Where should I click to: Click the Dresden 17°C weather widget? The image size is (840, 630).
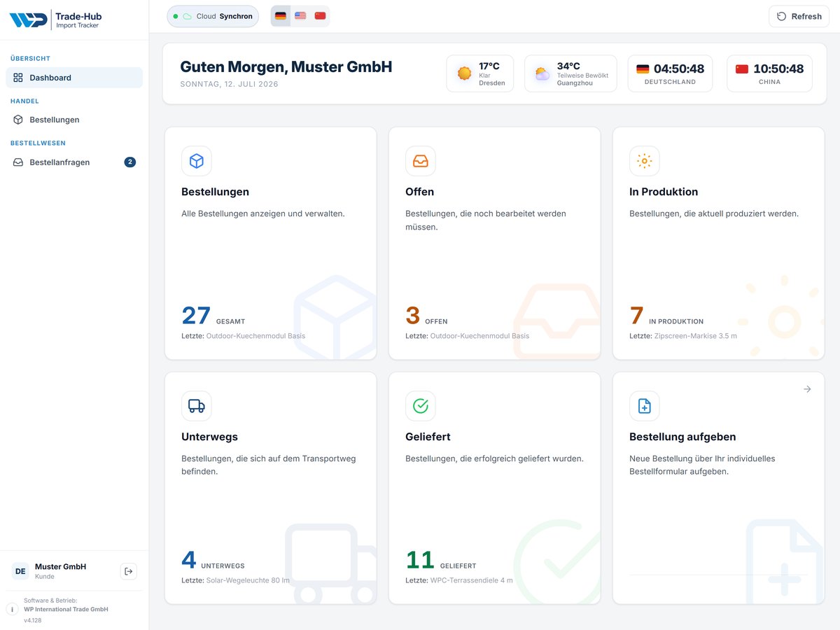[480, 73]
